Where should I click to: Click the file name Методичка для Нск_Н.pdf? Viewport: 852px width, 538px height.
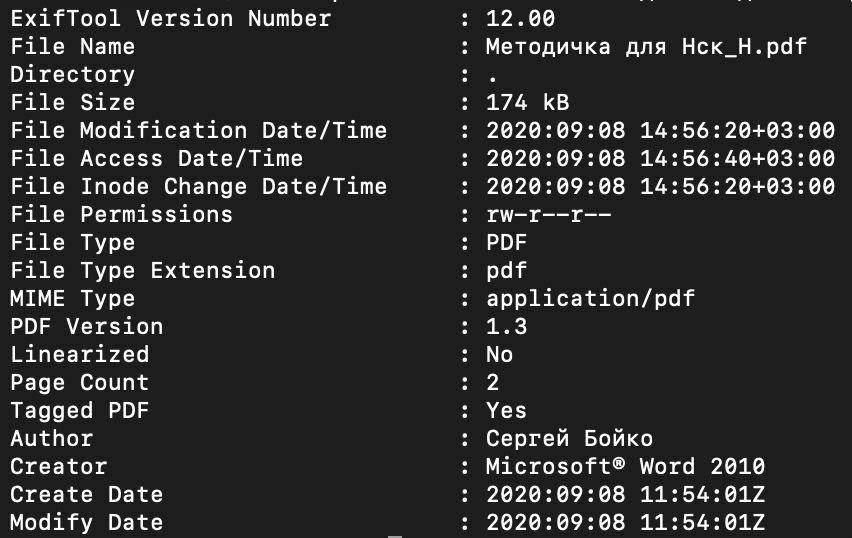[646, 47]
